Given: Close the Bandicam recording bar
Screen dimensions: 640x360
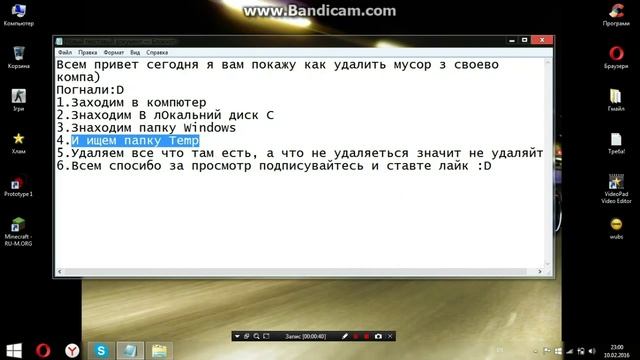Looking at the screenshot, I should tap(390, 336).
